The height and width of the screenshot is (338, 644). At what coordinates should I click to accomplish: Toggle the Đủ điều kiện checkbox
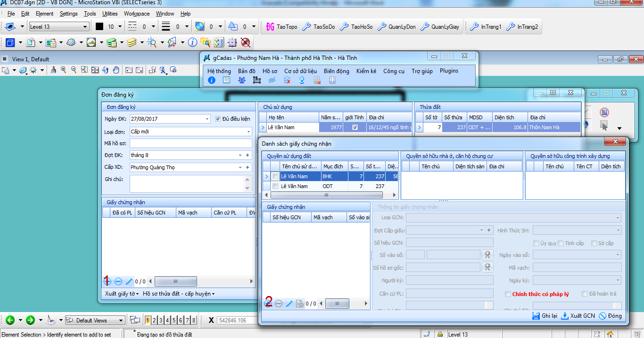click(218, 119)
